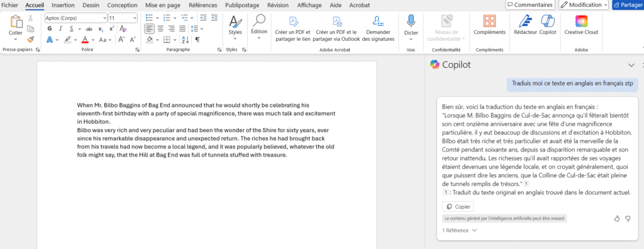Dislike Copilot response thumbs down
The height and width of the screenshot is (249, 644).
pos(628,219)
